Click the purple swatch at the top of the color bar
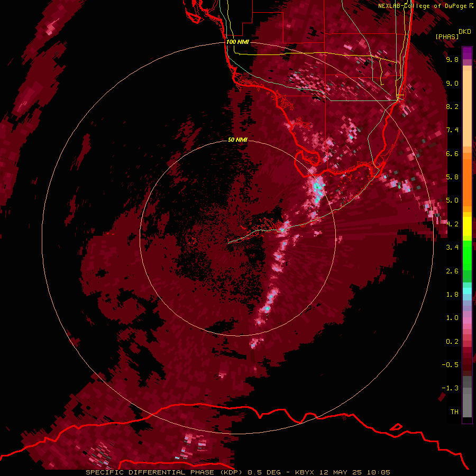Viewport: 476px width, 476px height. click(467, 53)
